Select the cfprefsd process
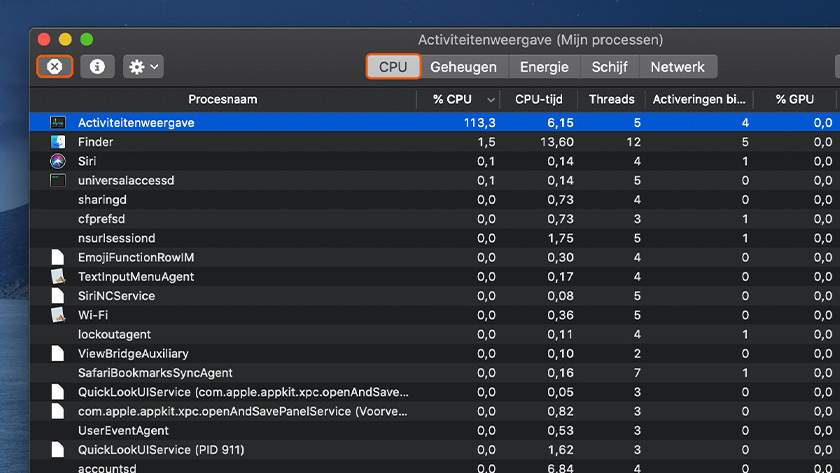The height and width of the screenshot is (473, 840). pos(101,219)
